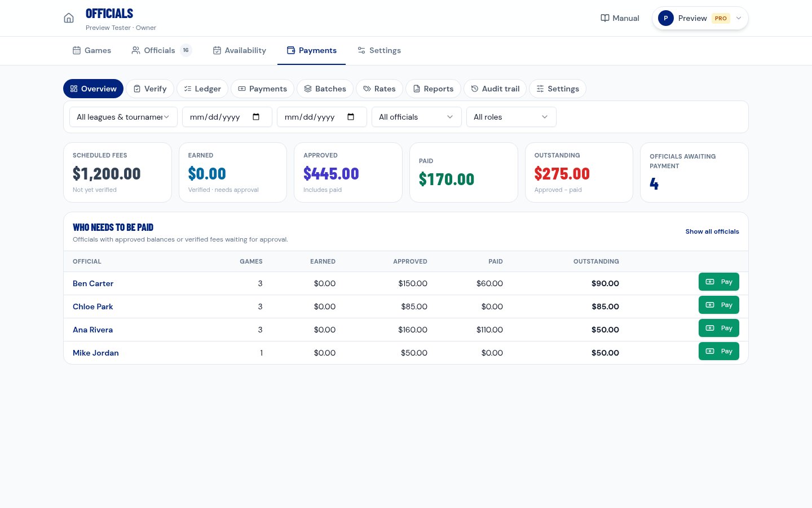Expand the All leagues & tournaments dropdown

[123, 117]
